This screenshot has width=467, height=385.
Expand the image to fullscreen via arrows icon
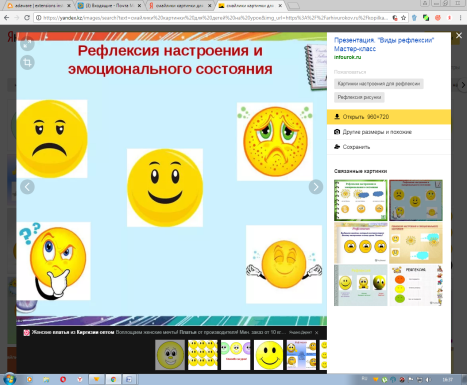click(x=27, y=44)
